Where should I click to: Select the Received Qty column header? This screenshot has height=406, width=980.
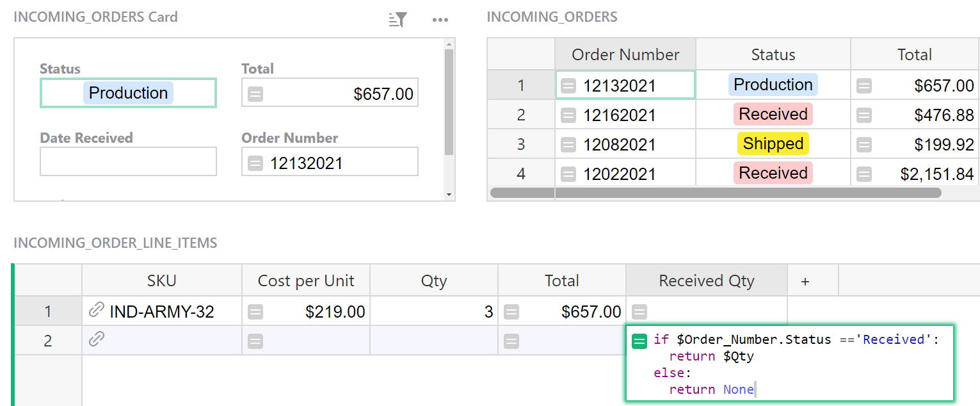click(x=706, y=281)
